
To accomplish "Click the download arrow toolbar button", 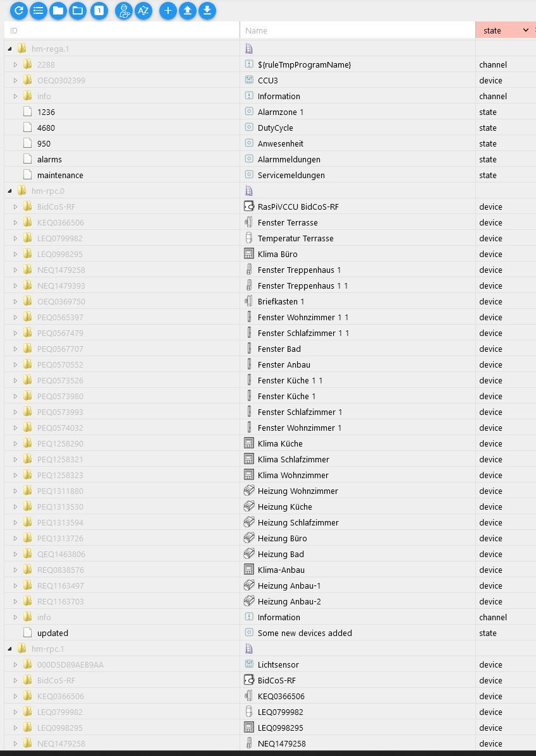I will 207,10.
